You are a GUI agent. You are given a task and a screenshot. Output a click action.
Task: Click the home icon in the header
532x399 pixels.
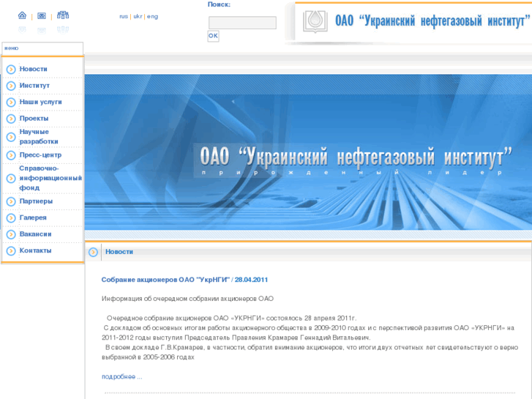click(x=22, y=15)
